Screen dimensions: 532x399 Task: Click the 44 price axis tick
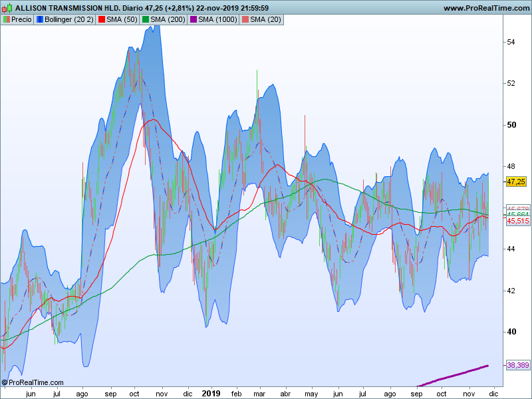tap(511, 249)
